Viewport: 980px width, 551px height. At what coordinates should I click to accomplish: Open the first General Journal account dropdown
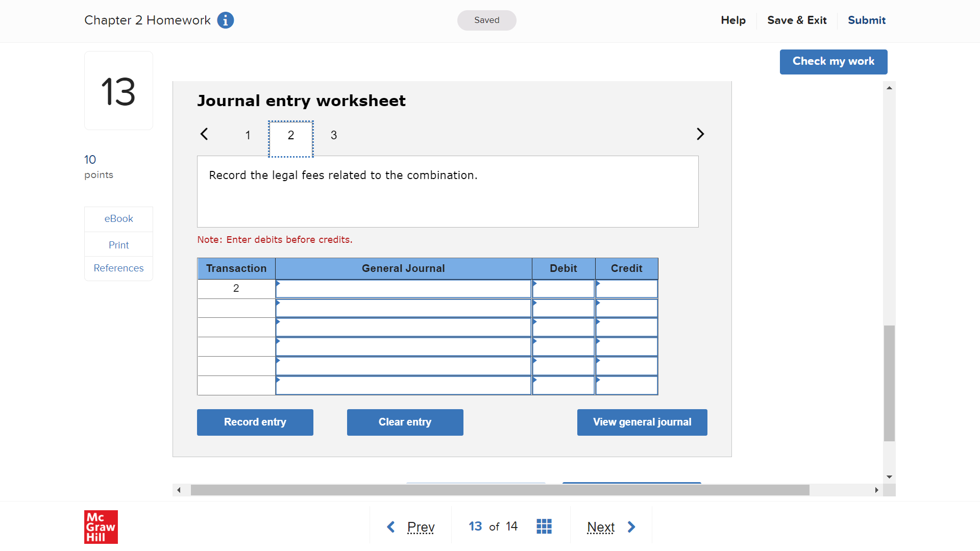[403, 289]
